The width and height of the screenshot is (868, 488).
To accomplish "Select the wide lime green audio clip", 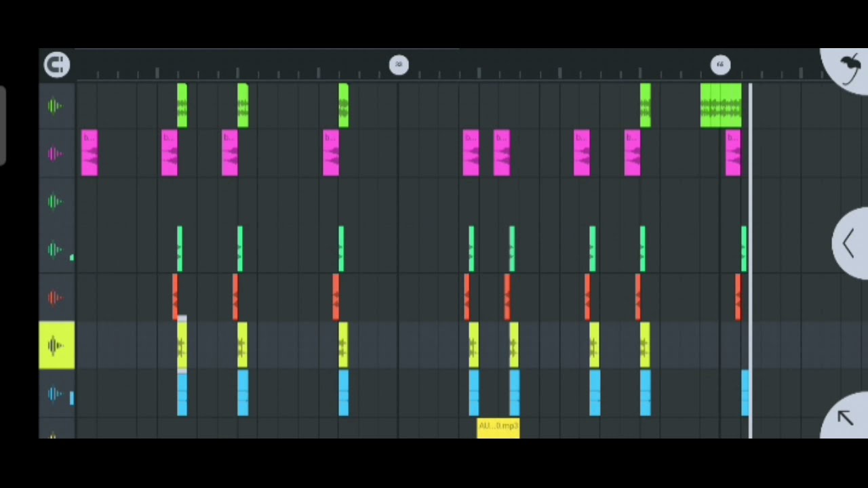I will tap(721, 106).
